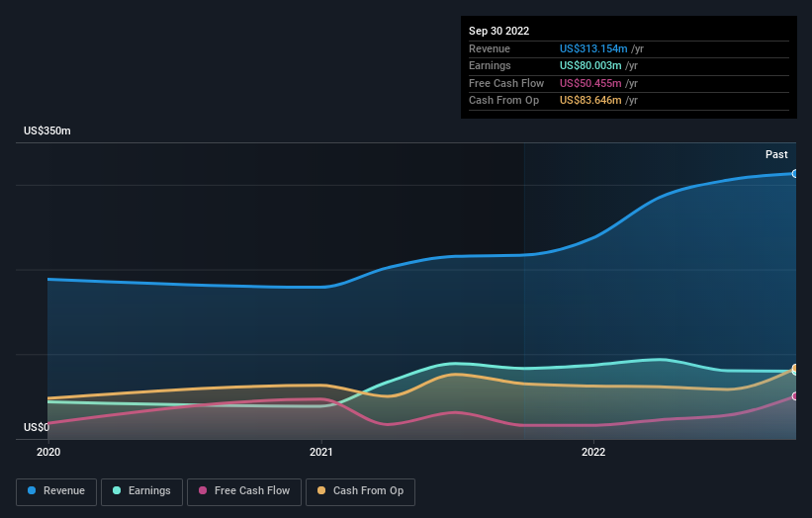Image resolution: width=812 pixels, height=518 pixels.
Task: Click the US$350m y-axis label
Action: (47, 130)
